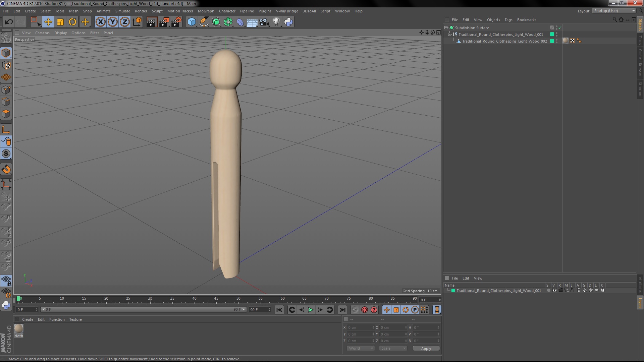Open the MoGraph menu

tap(206, 11)
